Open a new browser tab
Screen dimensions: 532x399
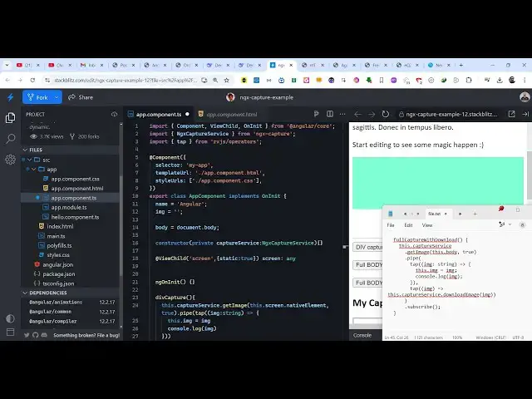(461, 65)
